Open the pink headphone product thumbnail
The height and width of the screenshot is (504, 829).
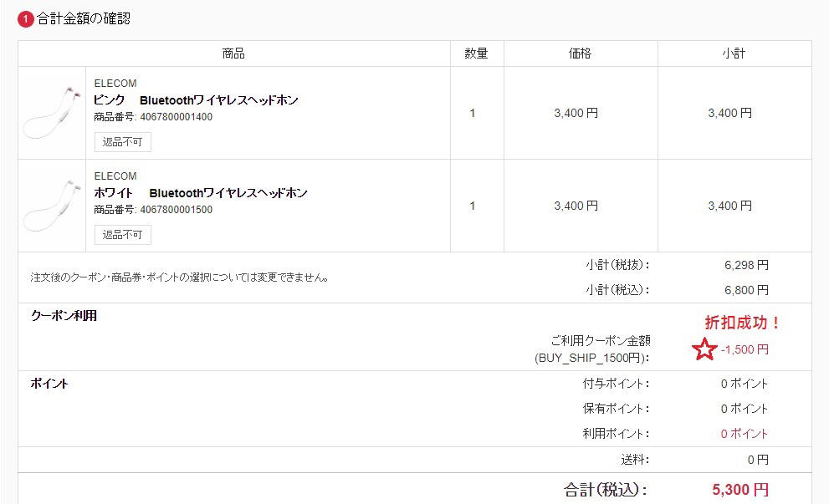pos(52,113)
